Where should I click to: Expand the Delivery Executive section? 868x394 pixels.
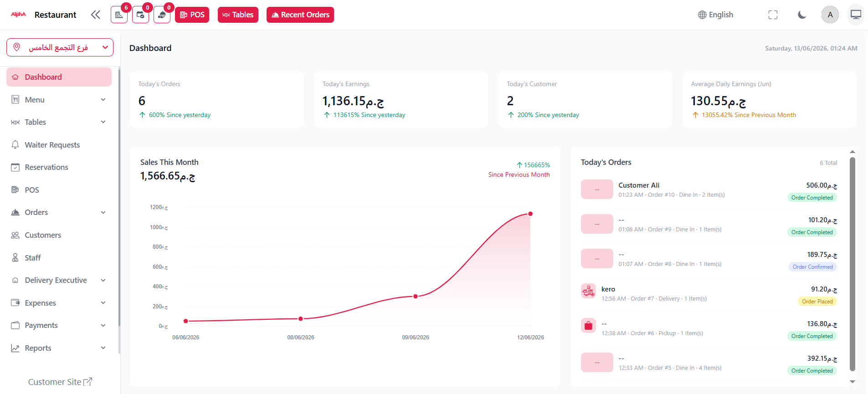point(60,280)
